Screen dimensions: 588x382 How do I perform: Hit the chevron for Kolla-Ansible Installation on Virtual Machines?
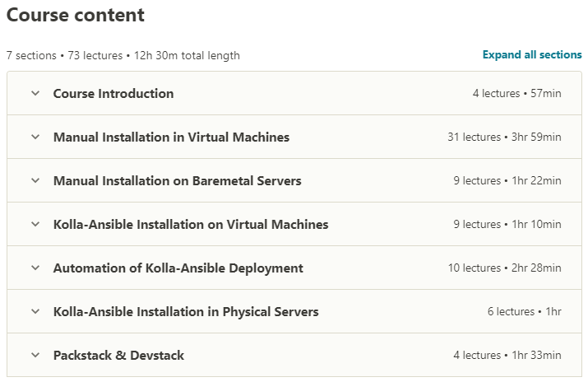[35, 224]
